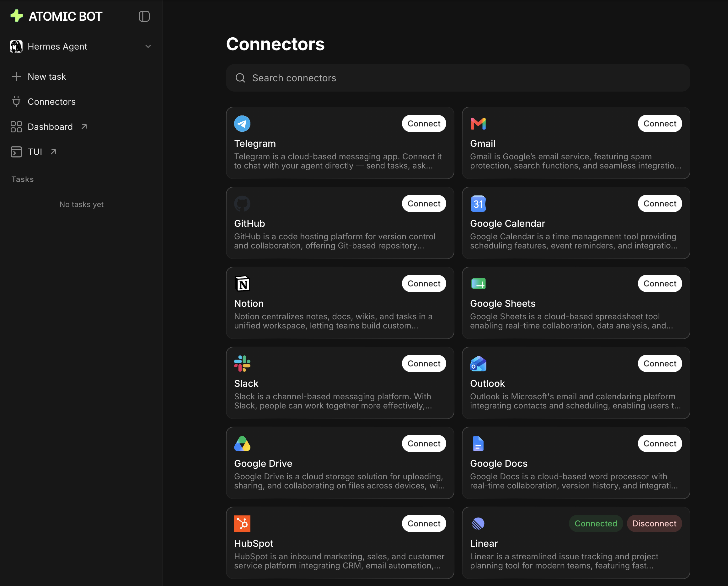Connect the Telegram connector
Image resolution: width=728 pixels, height=586 pixels.
pos(424,124)
